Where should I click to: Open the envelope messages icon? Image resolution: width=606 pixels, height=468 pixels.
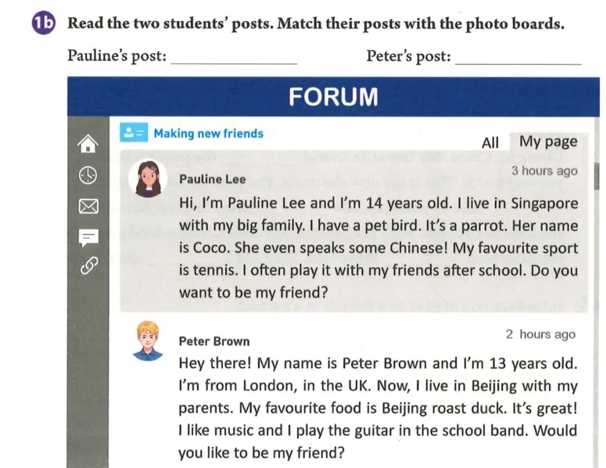[x=88, y=206]
